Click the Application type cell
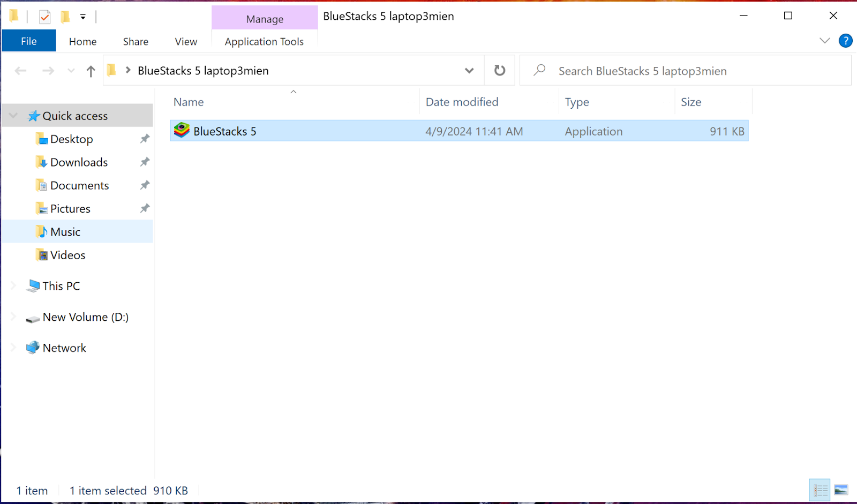The image size is (857, 504). (x=593, y=131)
